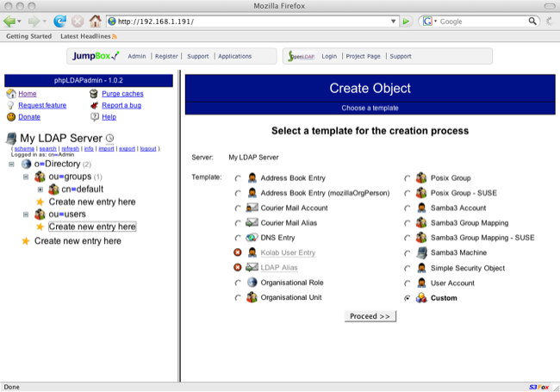This screenshot has height=392, width=560.
Task: Open the schema link
Action: pyautogui.click(x=24, y=149)
